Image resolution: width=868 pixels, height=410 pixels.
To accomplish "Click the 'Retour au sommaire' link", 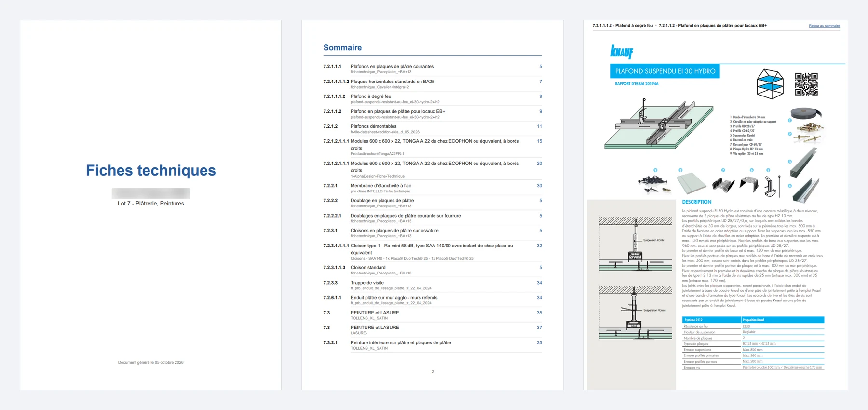I will [824, 26].
